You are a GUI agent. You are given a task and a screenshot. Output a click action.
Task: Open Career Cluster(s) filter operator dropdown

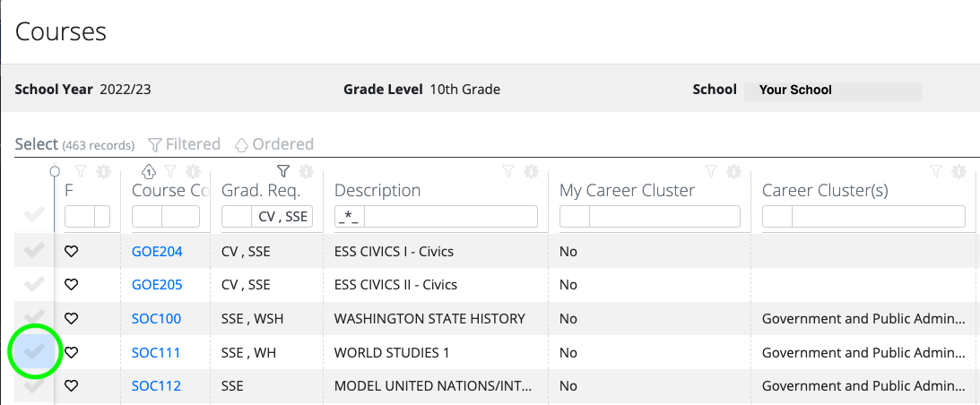[x=776, y=216]
